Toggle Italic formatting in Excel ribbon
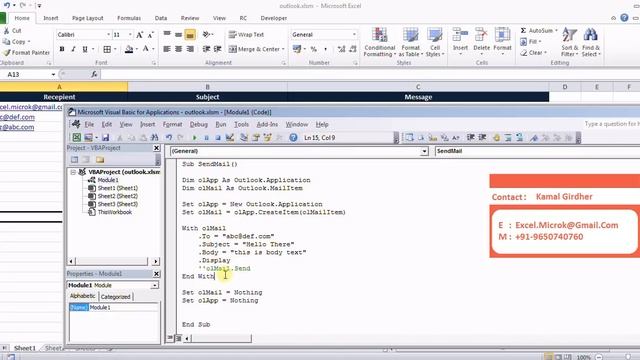 coord(73,49)
